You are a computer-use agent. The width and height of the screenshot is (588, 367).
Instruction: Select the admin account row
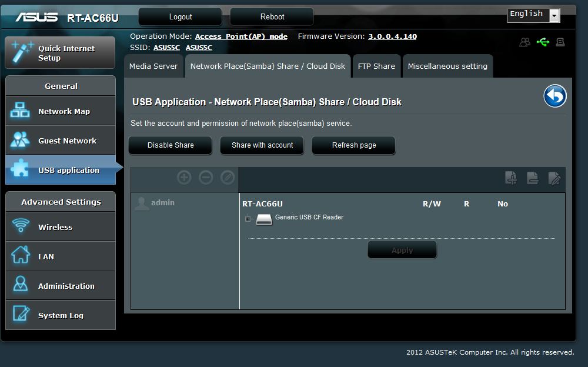point(185,203)
